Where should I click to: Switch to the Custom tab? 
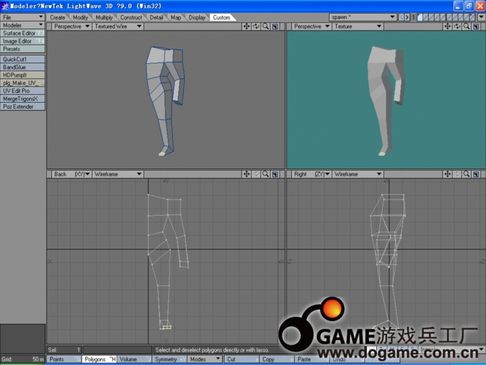221,17
